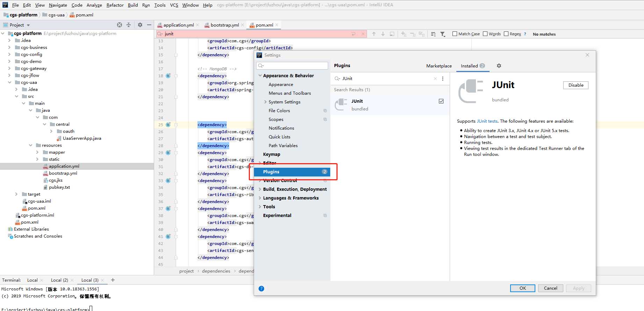Collapse Appearance & Behavior settings group
This screenshot has height=311, width=644.
pos(260,75)
